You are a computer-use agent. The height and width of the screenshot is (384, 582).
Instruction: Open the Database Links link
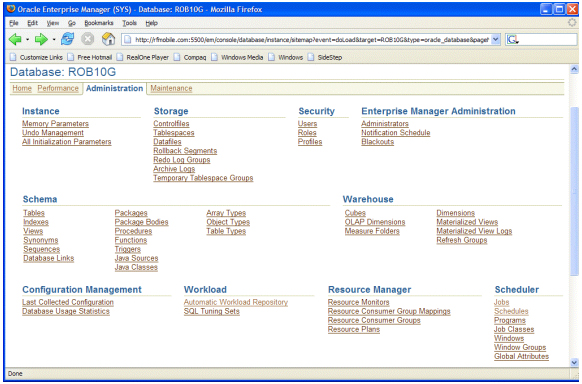pos(49,258)
